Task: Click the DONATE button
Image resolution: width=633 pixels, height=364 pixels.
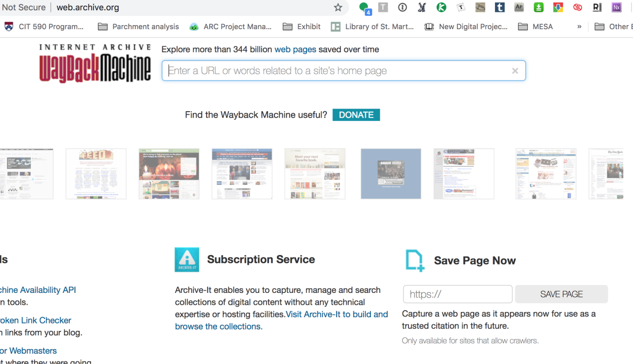Action: [x=356, y=115]
